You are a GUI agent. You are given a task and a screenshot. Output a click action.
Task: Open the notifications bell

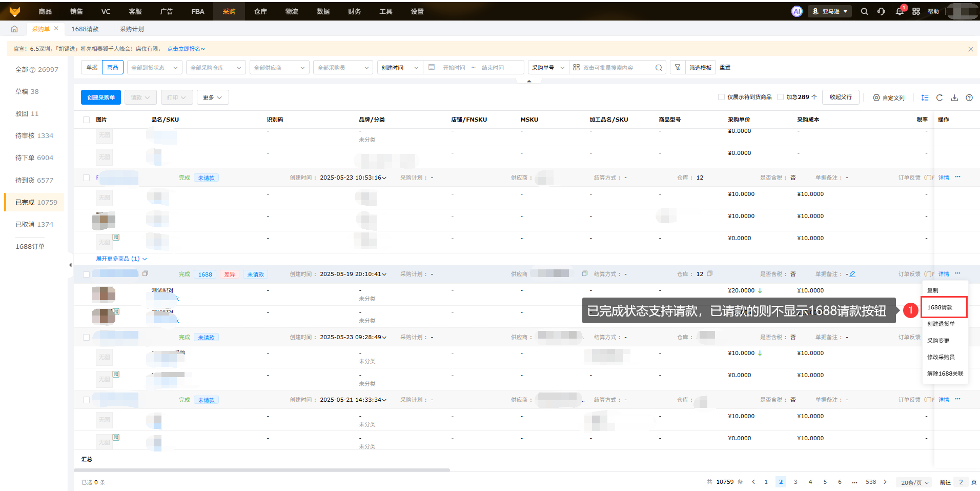pyautogui.click(x=899, y=11)
